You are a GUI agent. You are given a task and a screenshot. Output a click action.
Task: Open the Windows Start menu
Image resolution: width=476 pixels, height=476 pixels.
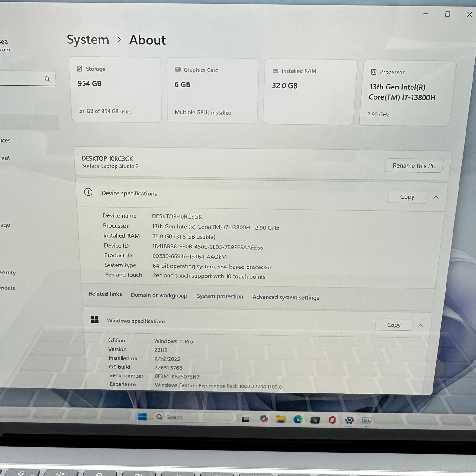pos(142,417)
